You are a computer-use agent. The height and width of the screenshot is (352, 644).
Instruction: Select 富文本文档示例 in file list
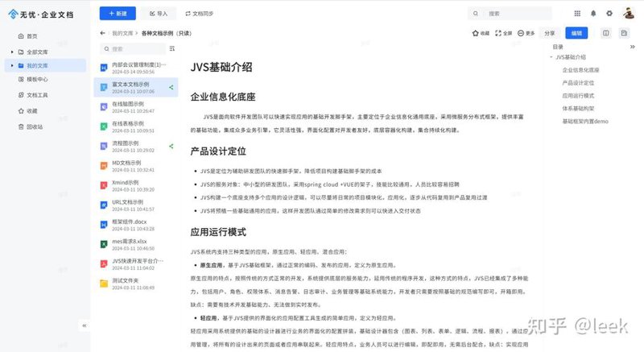(x=136, y=88)
